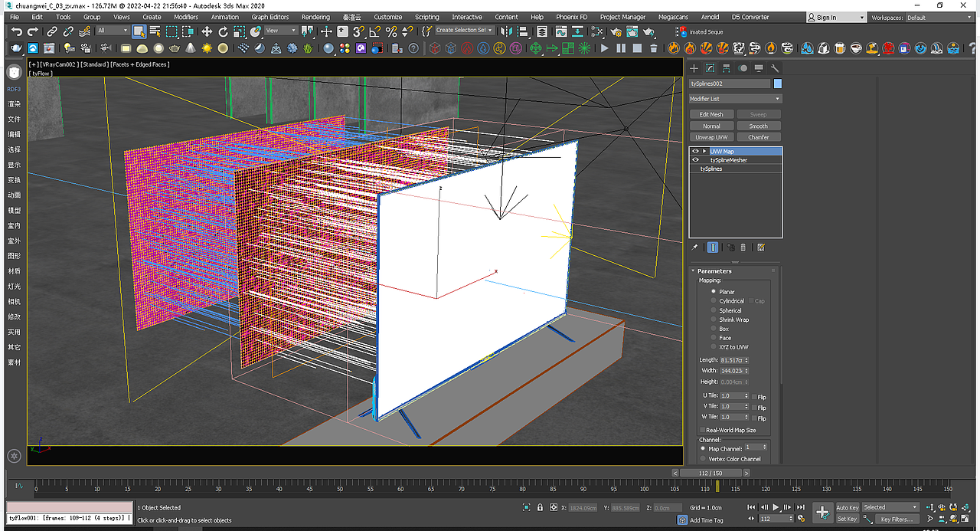Open the Rendering menu

[315, 17]
